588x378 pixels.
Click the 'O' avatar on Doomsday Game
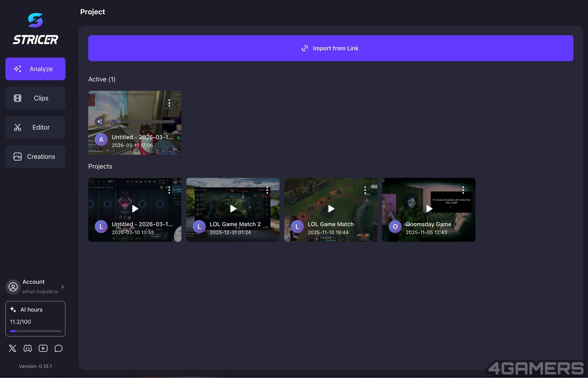click(x=395, y=227)
